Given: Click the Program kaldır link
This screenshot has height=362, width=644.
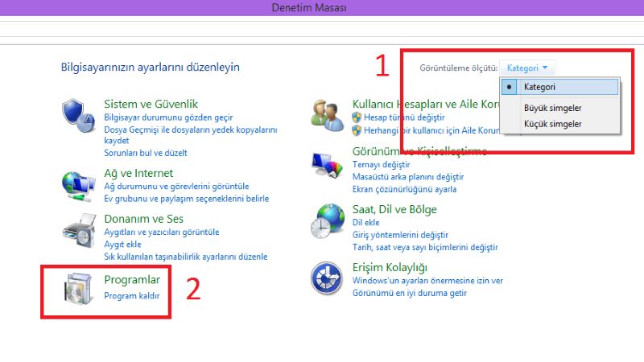Looking at the screenshot, I should 132,295.
